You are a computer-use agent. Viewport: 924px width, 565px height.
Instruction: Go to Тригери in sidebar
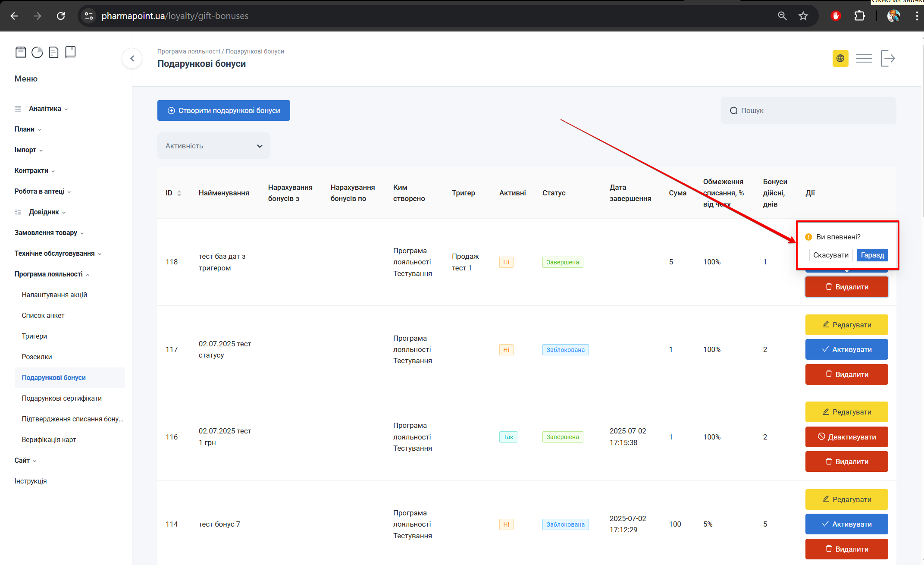[x=34, y=336]
